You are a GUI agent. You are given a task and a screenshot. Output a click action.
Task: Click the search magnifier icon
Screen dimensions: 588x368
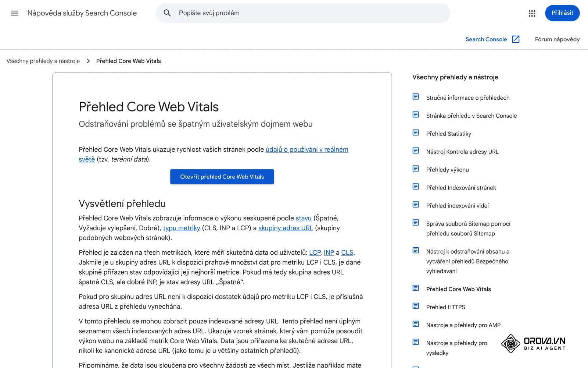[x=167, y=13]
